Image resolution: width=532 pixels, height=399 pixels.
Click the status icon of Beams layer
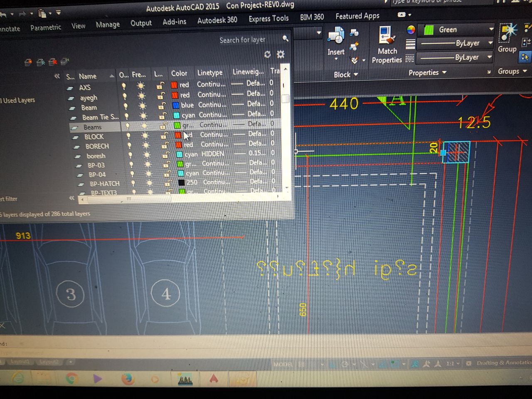click(75, 127)
